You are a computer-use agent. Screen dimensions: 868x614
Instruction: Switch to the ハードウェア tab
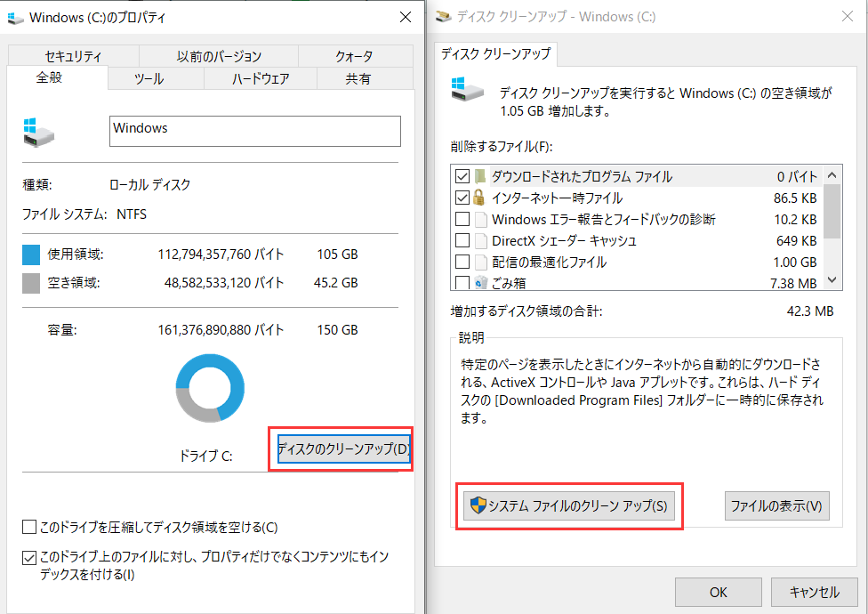pos(261,78)
